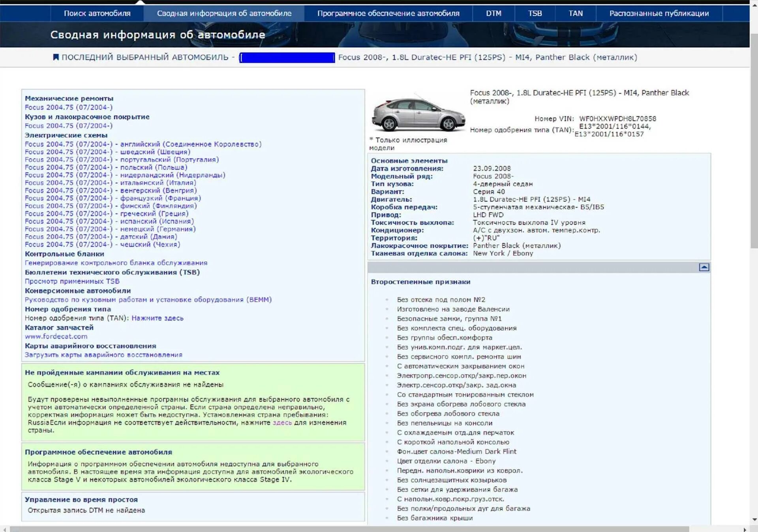Open the DTM tab
This screenshot has width=758, height=532.
click(493, 13)
